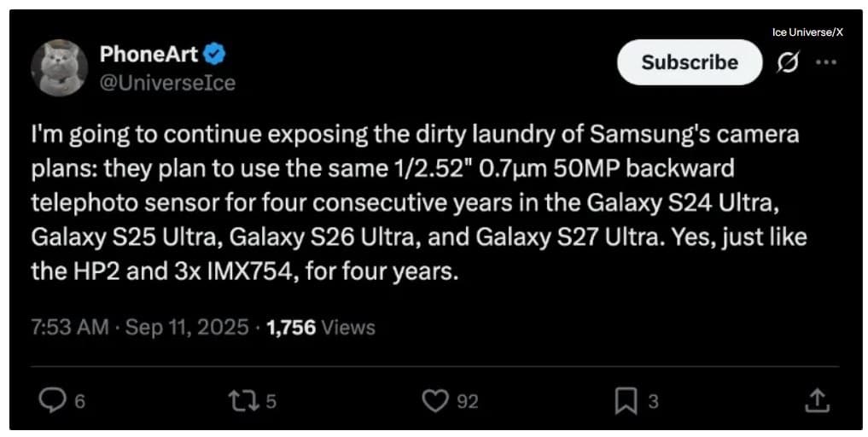The height and width of the screenshot is (437, 868).
Task: Visit the @UniverseIce handle
Action: tap(167, 82)
